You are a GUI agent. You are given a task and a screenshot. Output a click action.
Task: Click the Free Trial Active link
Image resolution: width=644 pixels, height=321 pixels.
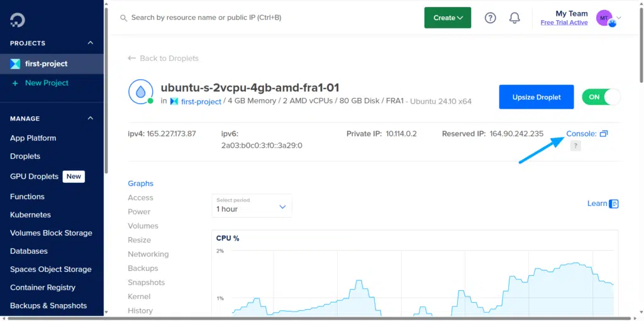[564, 23]
